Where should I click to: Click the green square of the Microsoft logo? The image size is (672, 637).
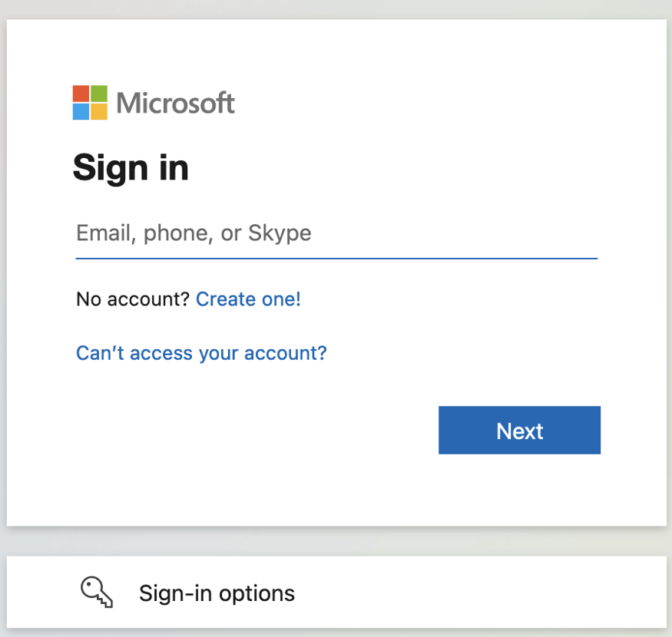(99, 94)
